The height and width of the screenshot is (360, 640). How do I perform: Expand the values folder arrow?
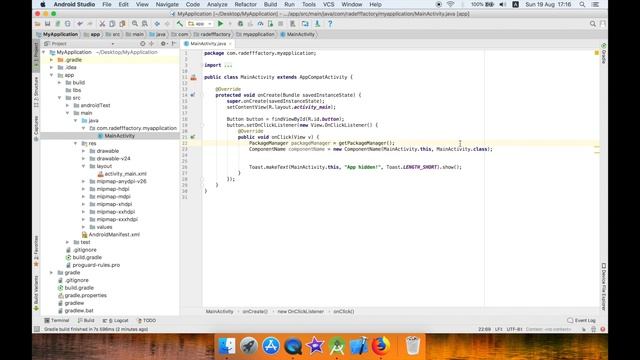coord(84,227)
